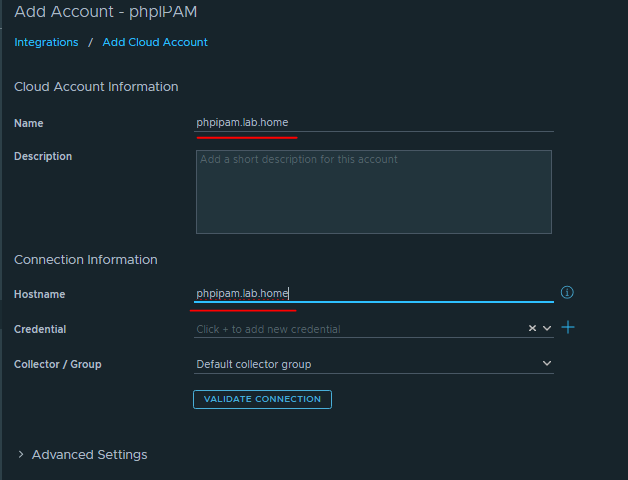Click the Collector / Group label
628x480 pixels.
[58, 364]
